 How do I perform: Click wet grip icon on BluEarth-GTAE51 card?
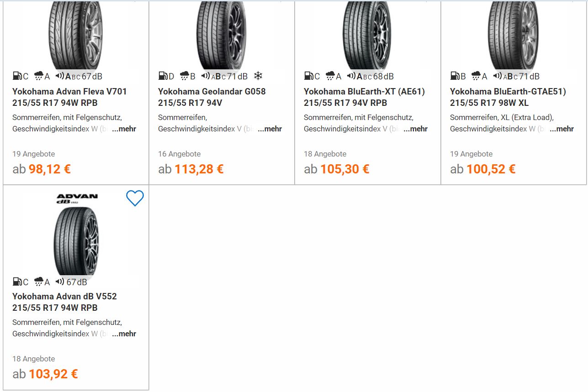click(x=476, y=76)
